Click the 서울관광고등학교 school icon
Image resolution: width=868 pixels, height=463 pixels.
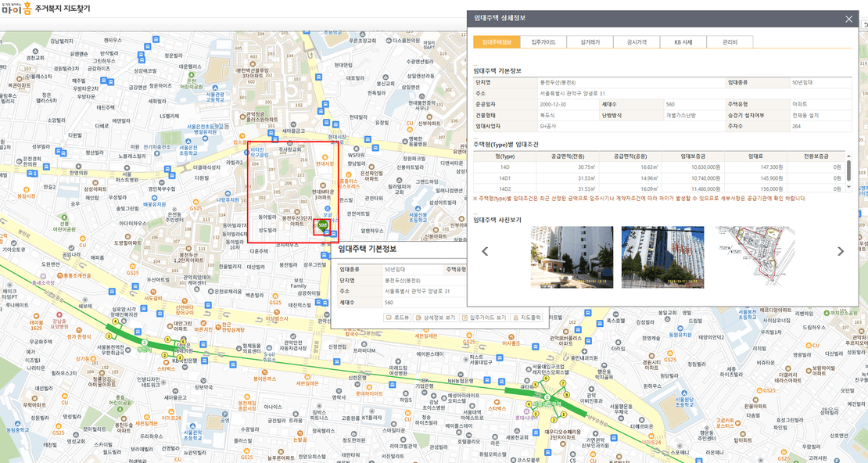[x=215, y=88]
